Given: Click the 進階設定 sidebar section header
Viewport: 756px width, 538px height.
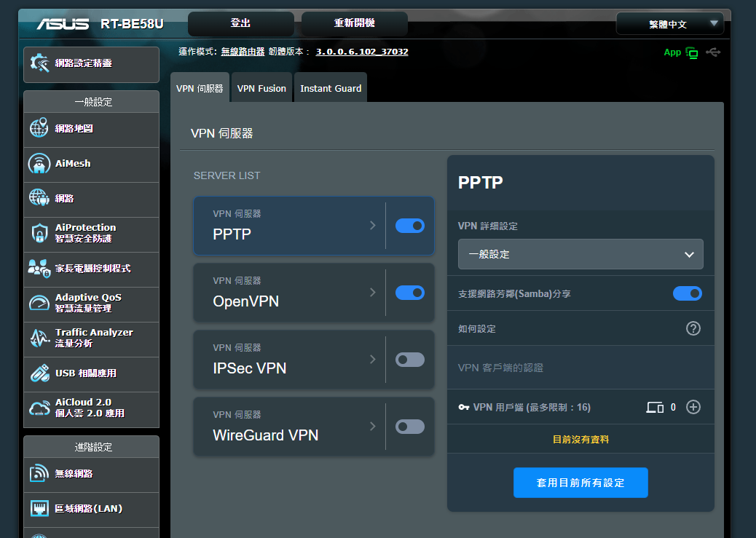Looking at the screenshot, I should tap(93, 447).
